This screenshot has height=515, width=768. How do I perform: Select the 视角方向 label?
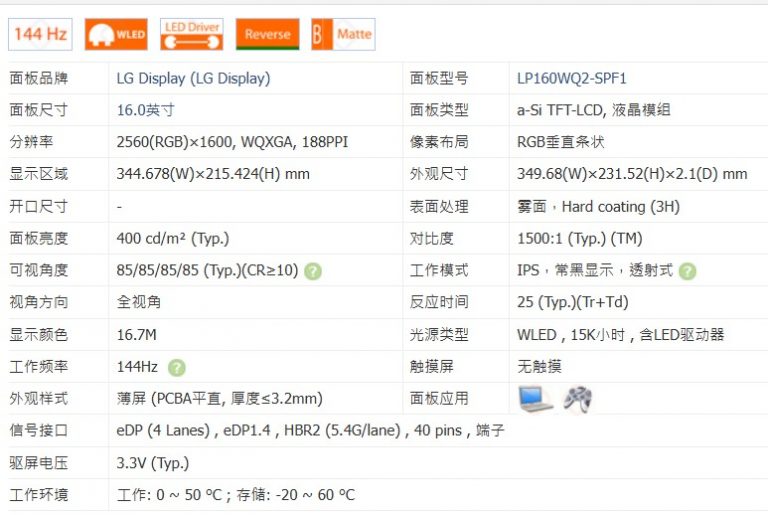(x=39, y=302)
